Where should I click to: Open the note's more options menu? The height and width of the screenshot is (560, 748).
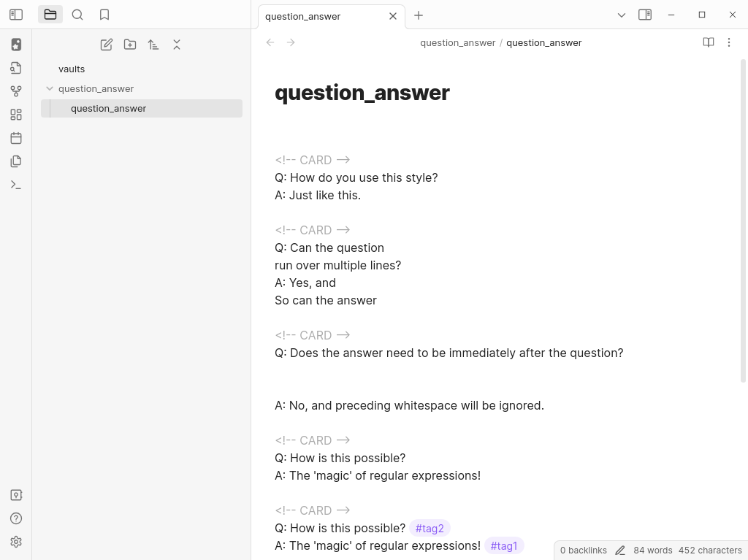click(728, 42)
